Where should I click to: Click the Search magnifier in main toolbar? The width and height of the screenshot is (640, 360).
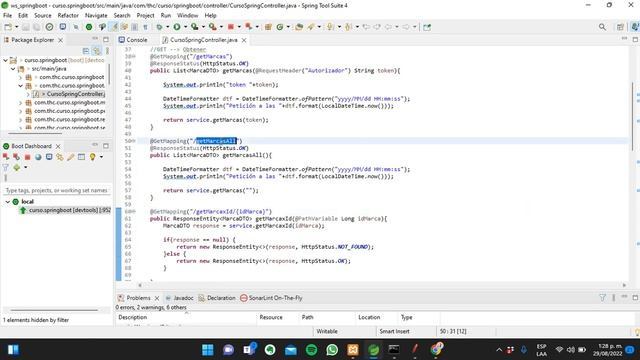[602, 27]
